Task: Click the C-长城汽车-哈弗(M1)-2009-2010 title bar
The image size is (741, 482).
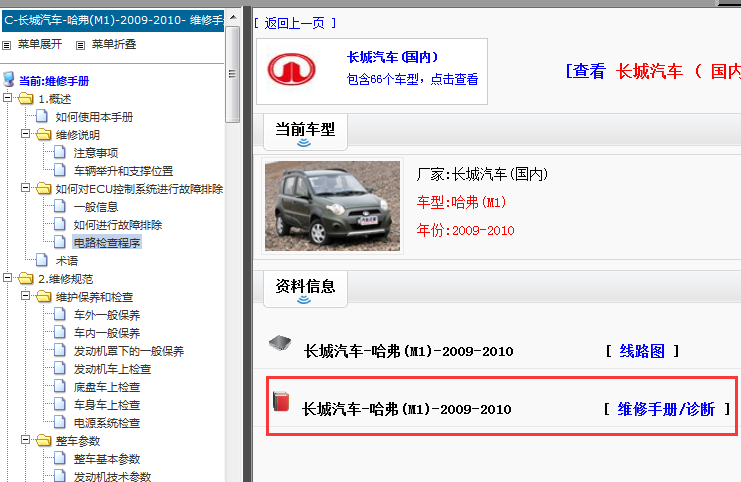Action: point(113,20)
